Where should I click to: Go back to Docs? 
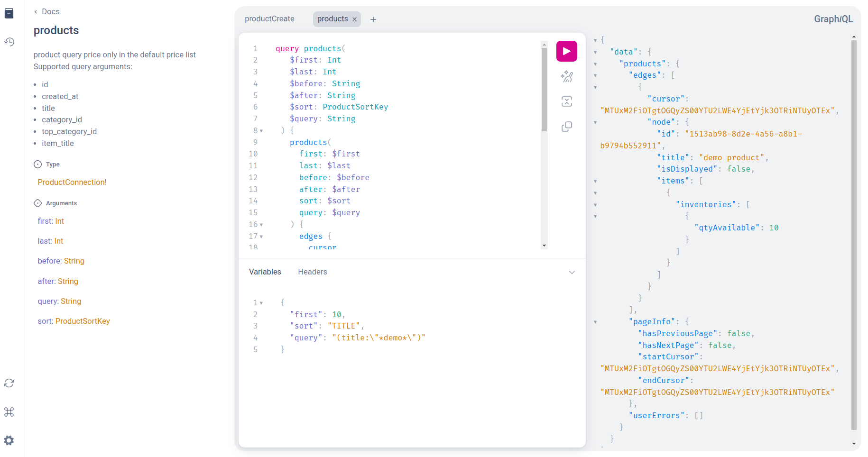point(46,11)
